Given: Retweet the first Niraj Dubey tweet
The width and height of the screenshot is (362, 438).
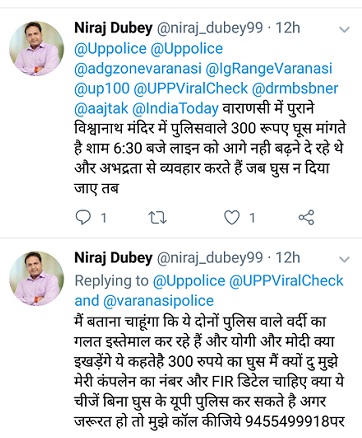Looking at the screenshot, I should [157, 217].
